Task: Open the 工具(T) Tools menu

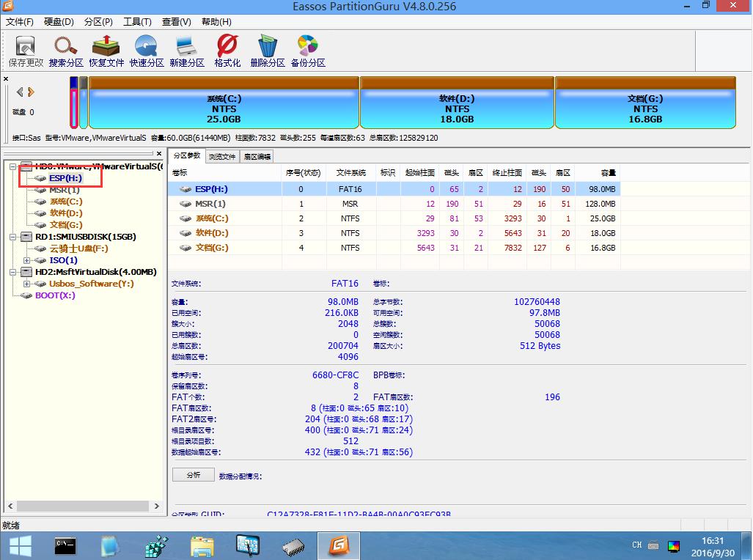Action: pyautogui.click(x=137, y=22)
